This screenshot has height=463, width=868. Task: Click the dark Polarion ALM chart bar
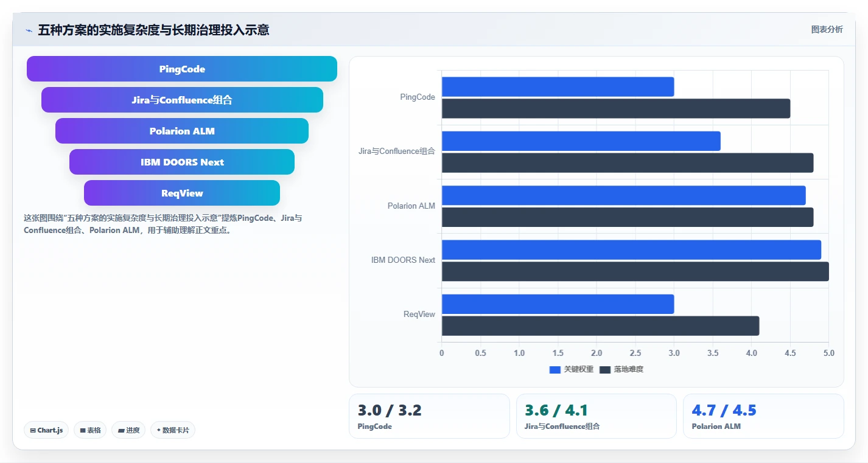click(x=628, y=217)
